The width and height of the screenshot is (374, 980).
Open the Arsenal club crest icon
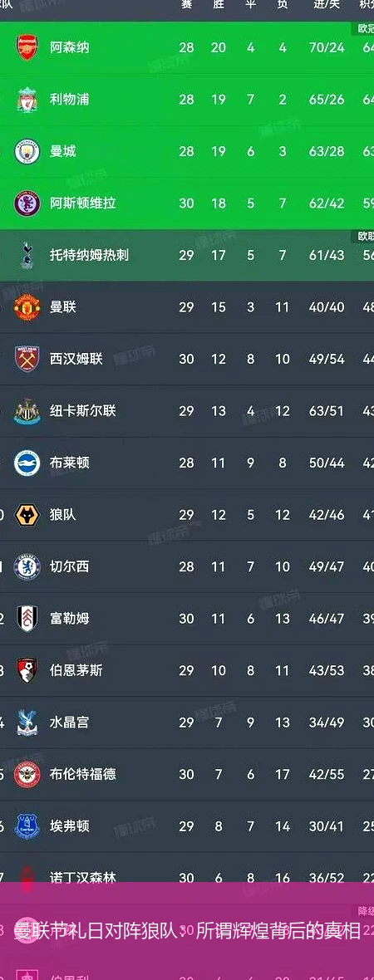coord(27,47)
